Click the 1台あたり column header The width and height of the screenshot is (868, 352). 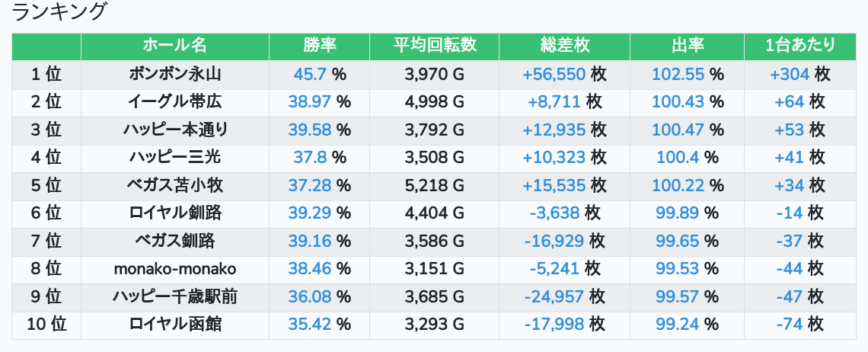(799, 46)
